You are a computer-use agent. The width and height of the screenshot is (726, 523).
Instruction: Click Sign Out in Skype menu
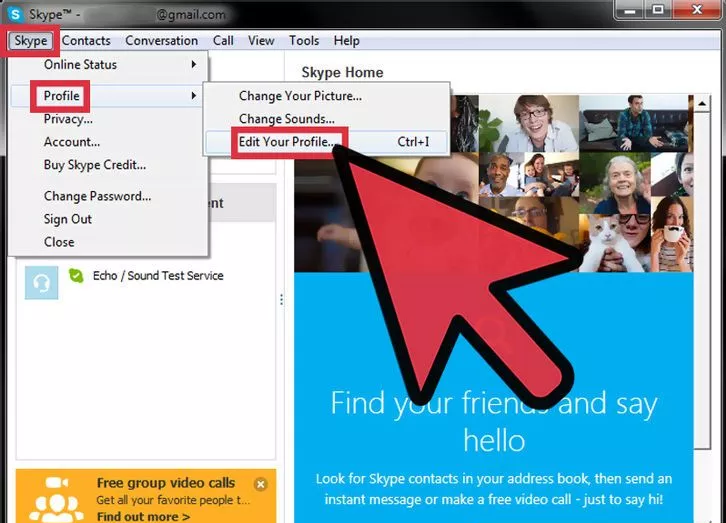pos(108,219)
